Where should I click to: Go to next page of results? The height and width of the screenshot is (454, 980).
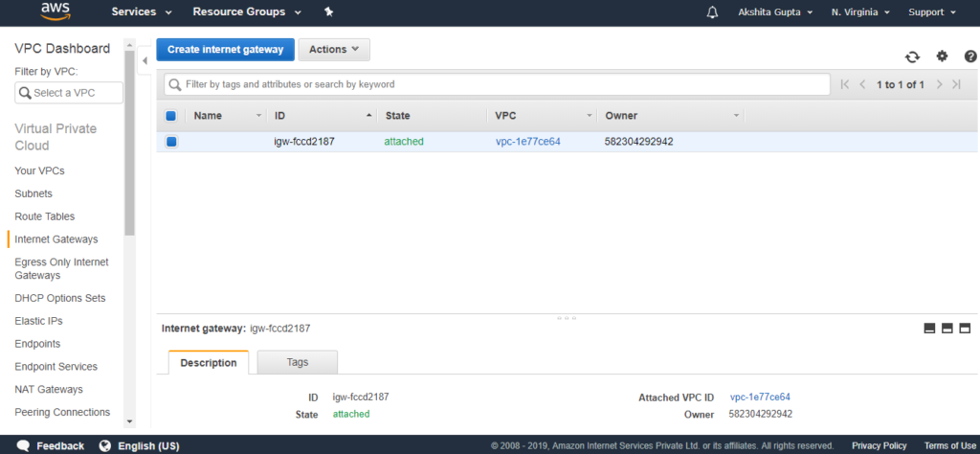point(939,84)
